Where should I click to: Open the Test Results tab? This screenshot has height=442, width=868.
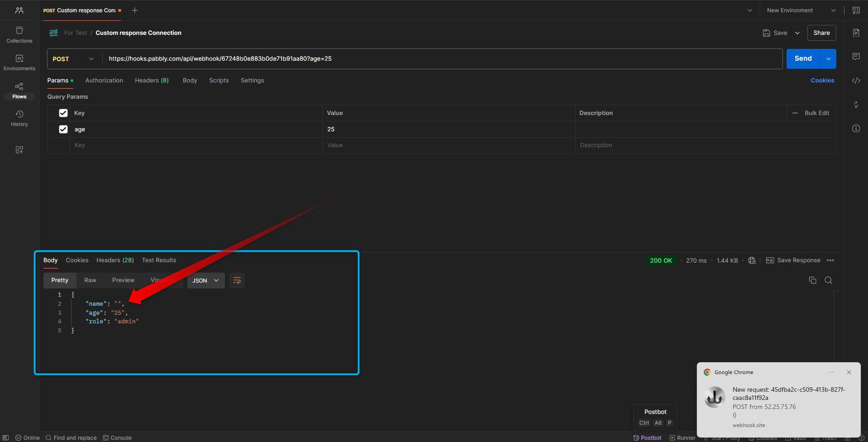point(159,260)
